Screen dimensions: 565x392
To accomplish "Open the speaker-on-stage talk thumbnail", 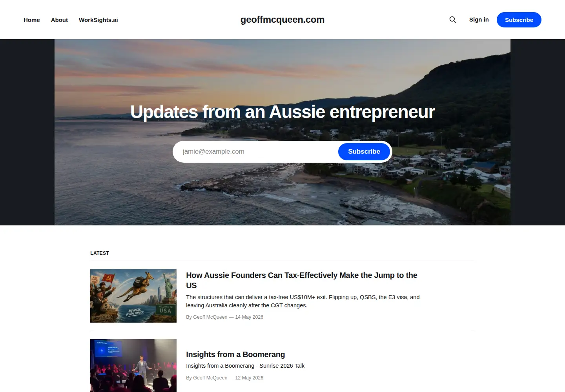I will [133, 365].
